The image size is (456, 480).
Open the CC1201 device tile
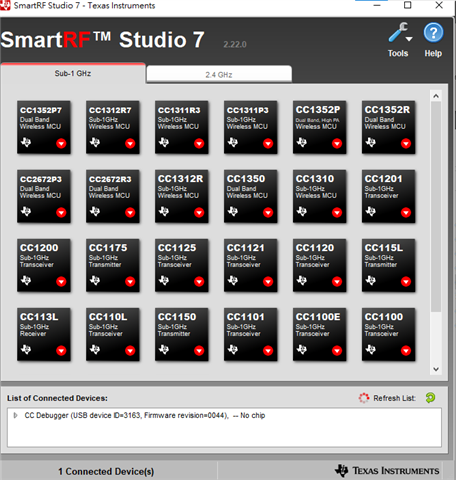(x=389, y=196)
